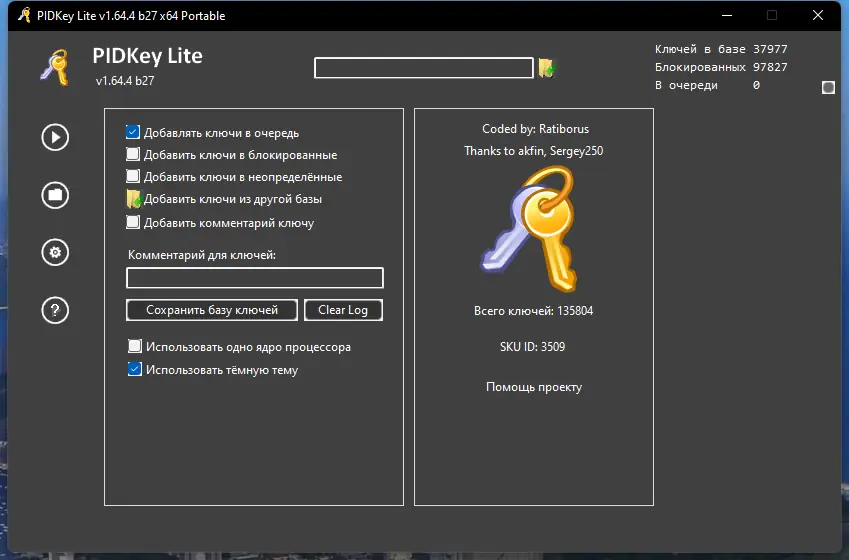The height and width of the screenshot is (560, 849).
Task: Uncheck 'Добавлять ключи в очередь' checkbox
Action: click(x=133, y=132)
